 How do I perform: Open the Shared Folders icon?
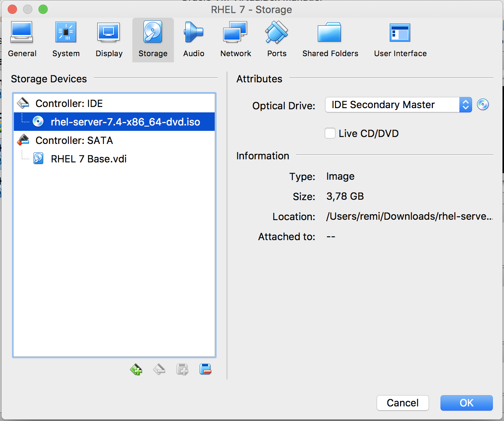(330, 32)
